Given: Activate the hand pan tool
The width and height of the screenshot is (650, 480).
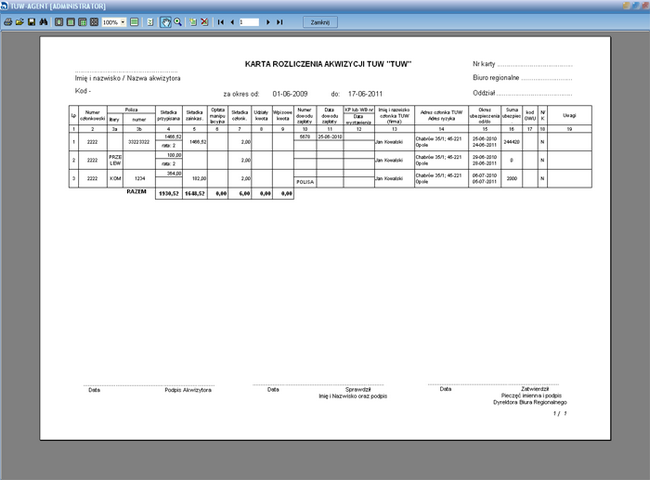Looking at the screenshot, I should (x=166, y=22).
